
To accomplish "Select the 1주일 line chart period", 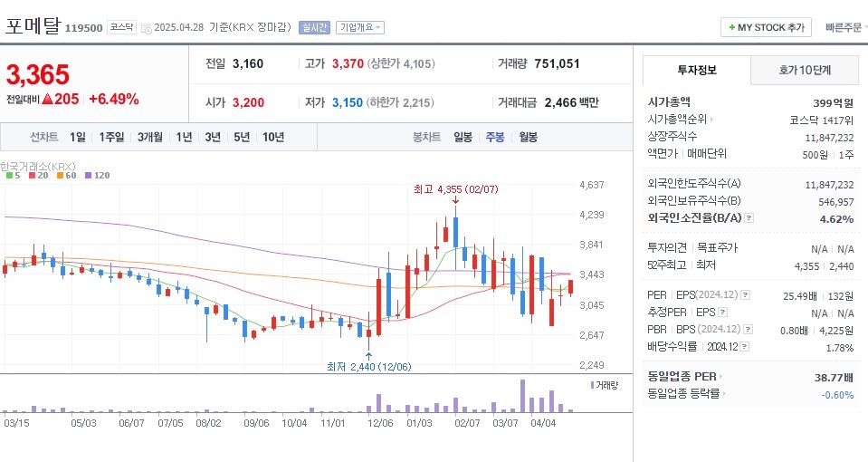I will click(x=111, y=137).
